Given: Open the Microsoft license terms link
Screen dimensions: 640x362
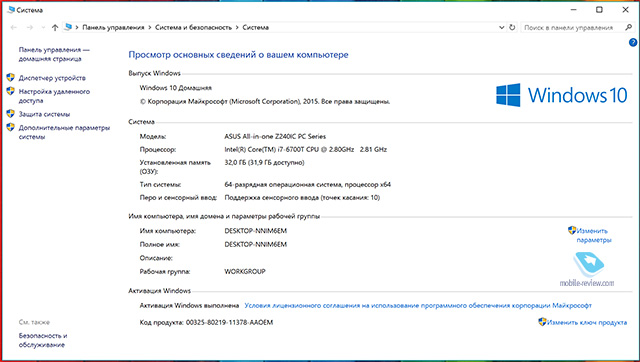Looking at the screenshot, I should [418, 305].
